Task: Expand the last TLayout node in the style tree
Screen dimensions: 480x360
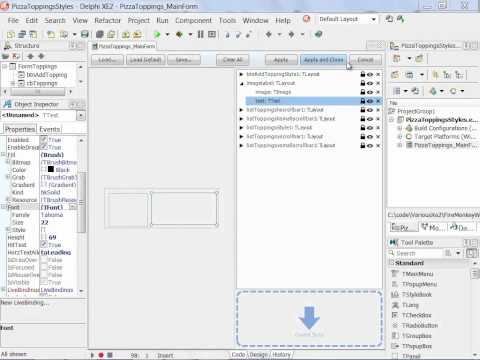Action: pos(242,145)
